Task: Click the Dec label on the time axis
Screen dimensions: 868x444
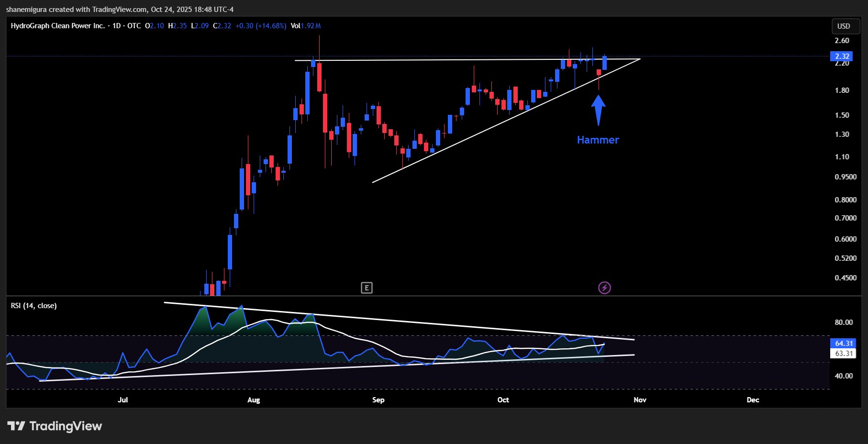Action: [x=753, y=400]
